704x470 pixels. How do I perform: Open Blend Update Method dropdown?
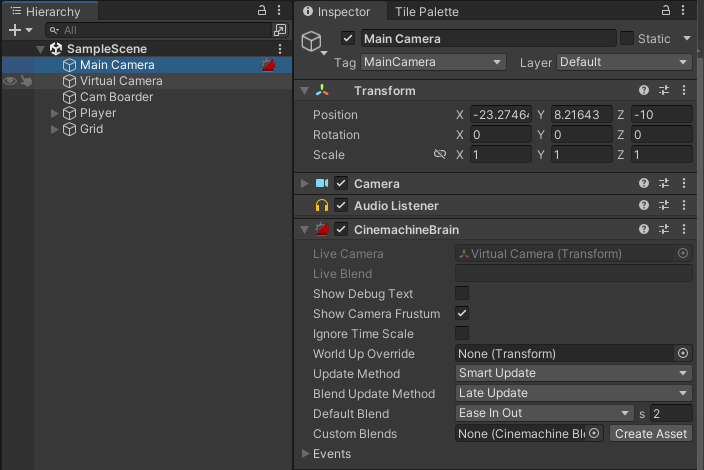click(x=573, y=393)
